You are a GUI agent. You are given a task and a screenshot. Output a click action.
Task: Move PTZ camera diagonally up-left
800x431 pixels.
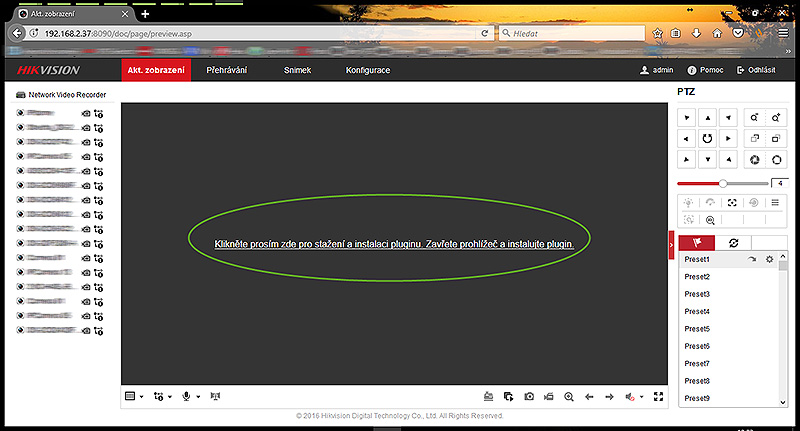[686, 118]
